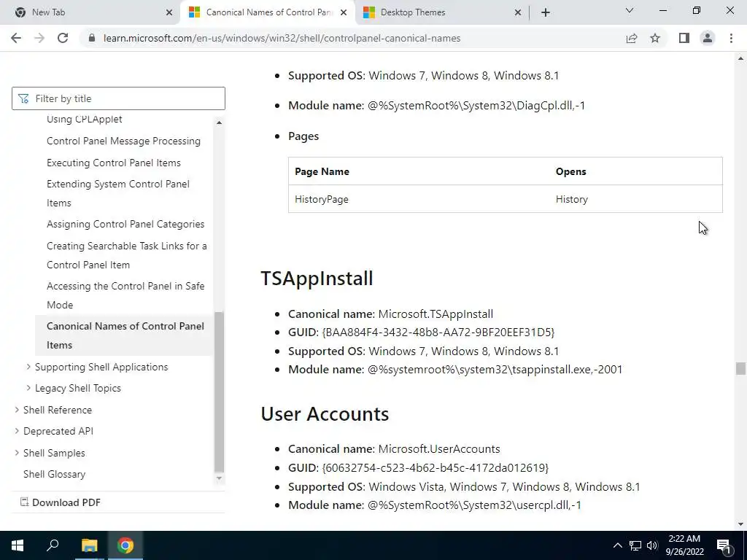Screen dimensions: 747x560
Task: Click the usercpl.dll module name
Action: click(474, 505)
